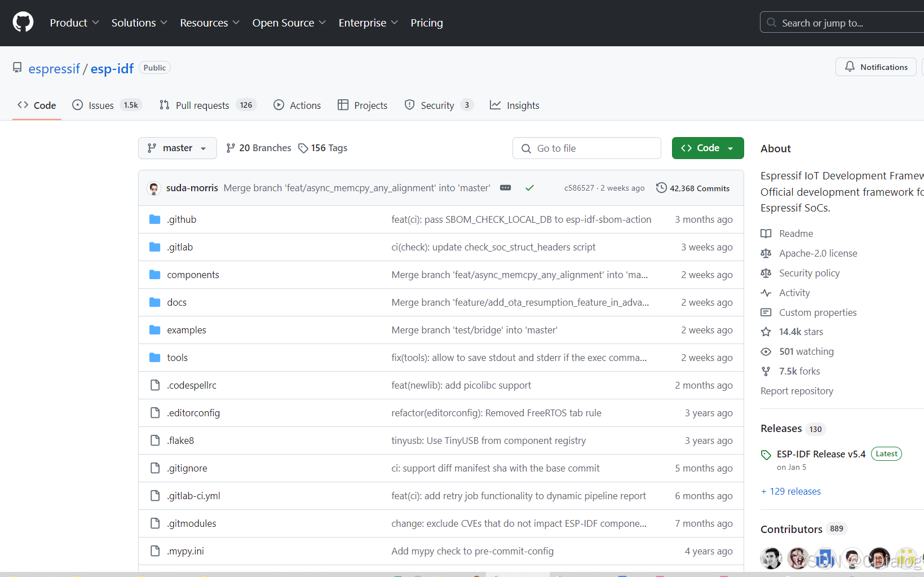Switch to the Actions tab
924x577 pixels.
click(x=297, y=105)
